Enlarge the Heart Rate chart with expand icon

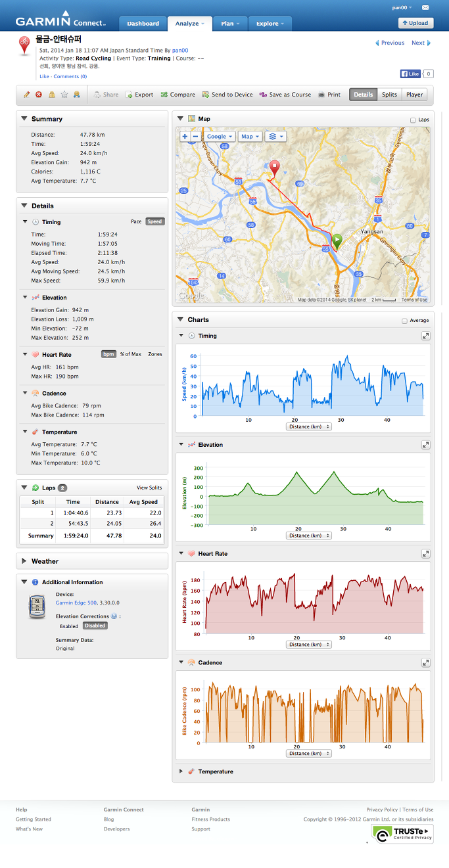426,554
